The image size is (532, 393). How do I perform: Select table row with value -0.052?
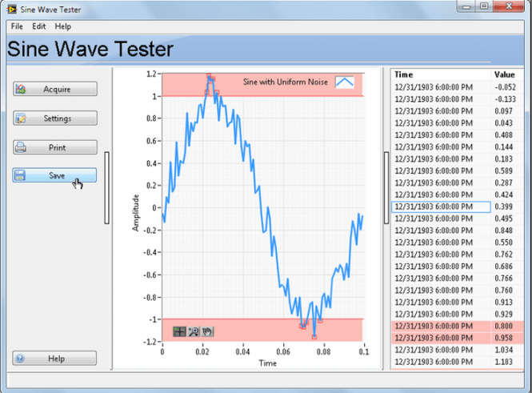458,87
